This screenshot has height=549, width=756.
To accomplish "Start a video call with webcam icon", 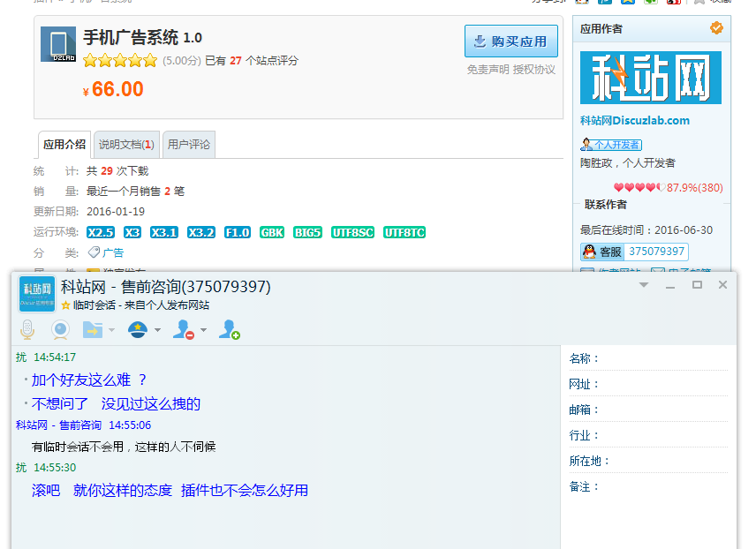I will [x=60, y=330].
